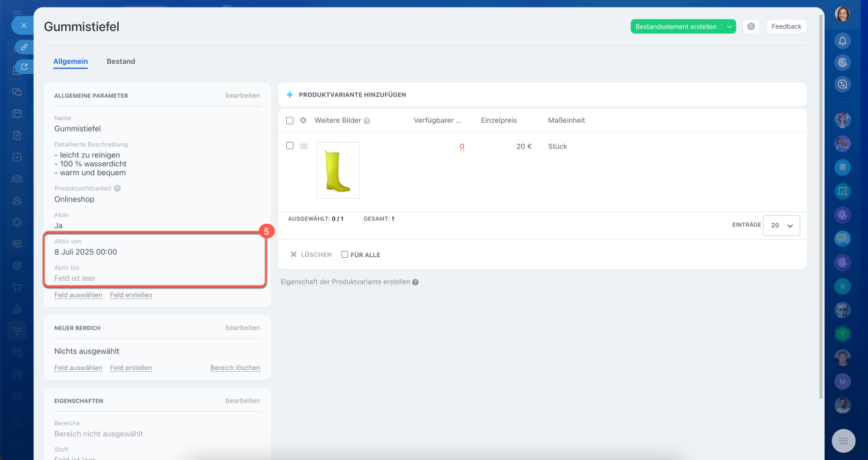Click help icon beside Produktsichtbarkeit

pyautogui.click(x=117, y=189)
